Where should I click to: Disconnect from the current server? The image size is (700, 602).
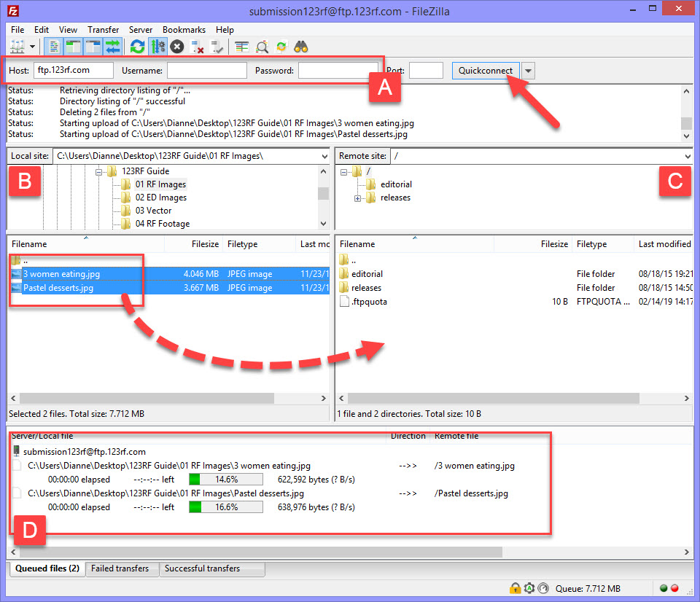coord(197,47)
